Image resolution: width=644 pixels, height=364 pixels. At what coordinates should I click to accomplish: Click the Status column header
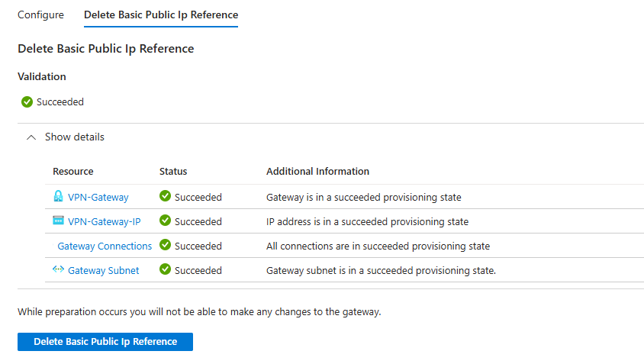173,171
